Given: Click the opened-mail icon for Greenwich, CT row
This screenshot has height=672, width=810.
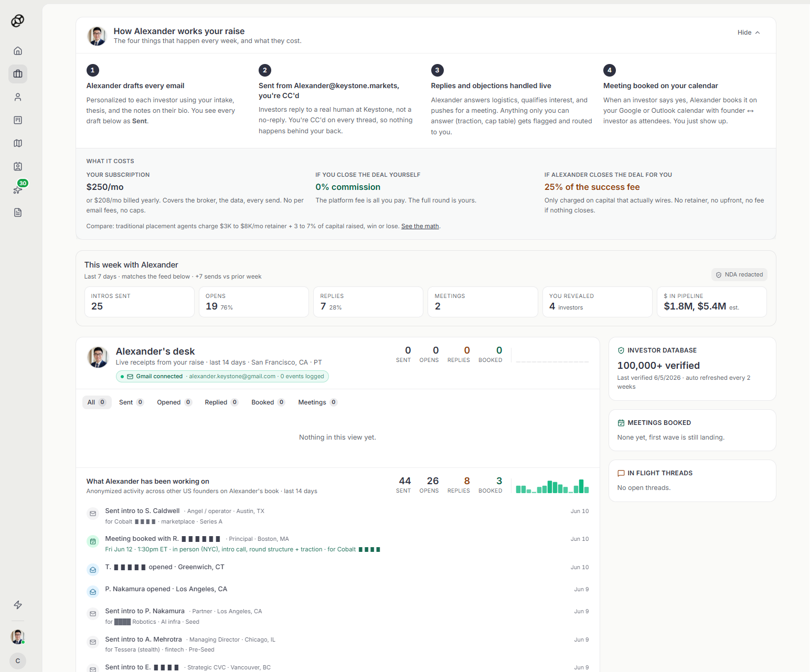Looking at the screenshot, I should click(x=93, y=570).
